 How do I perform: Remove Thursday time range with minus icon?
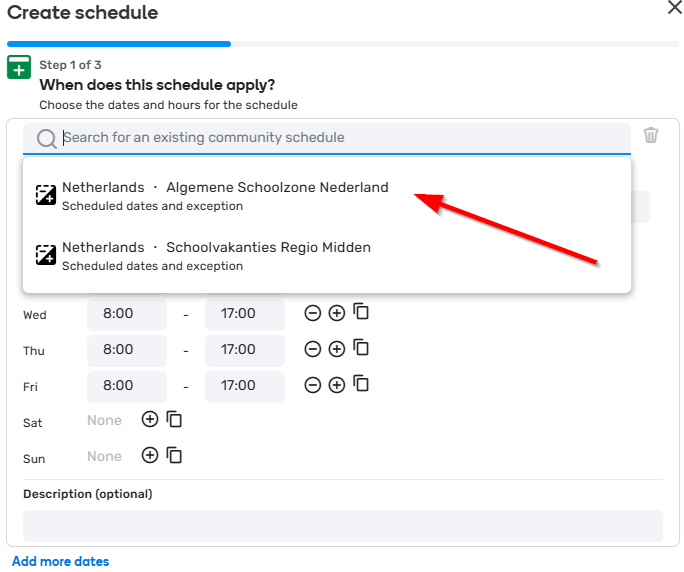click(313, 350)
